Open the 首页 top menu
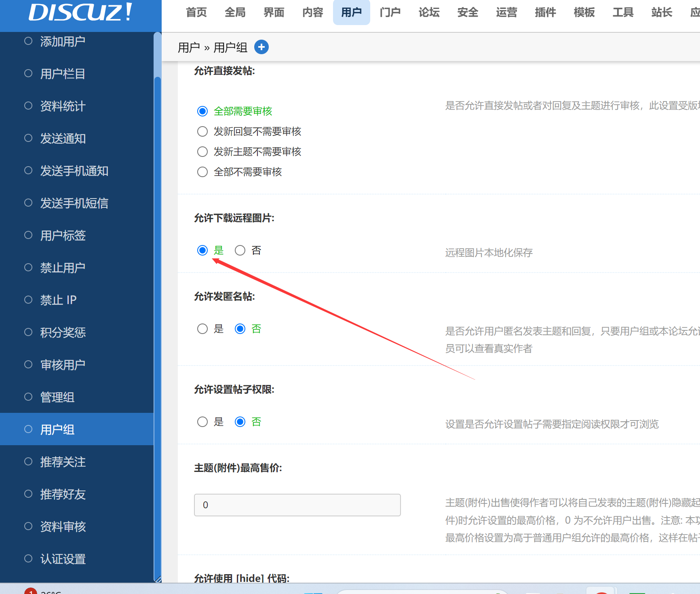Viewport: 700px width, 594px height. pos(196,13)
